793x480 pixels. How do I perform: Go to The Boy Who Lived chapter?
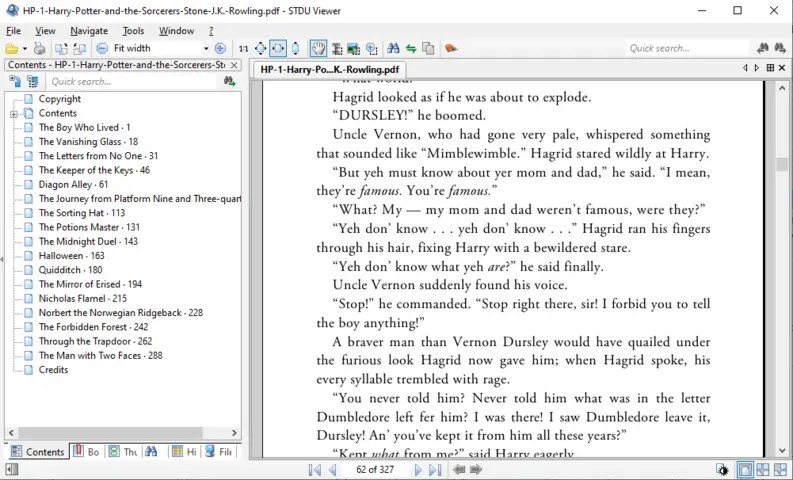(x=84, y=127)
